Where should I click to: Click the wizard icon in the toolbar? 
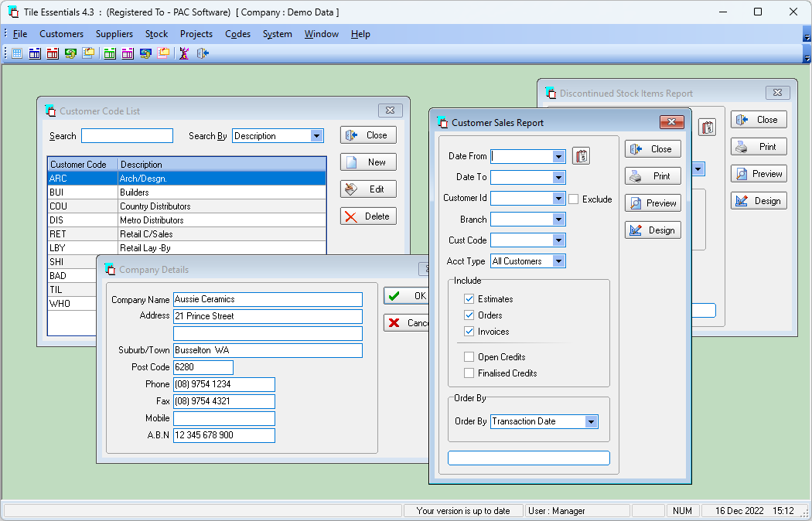tap(184, 53)
